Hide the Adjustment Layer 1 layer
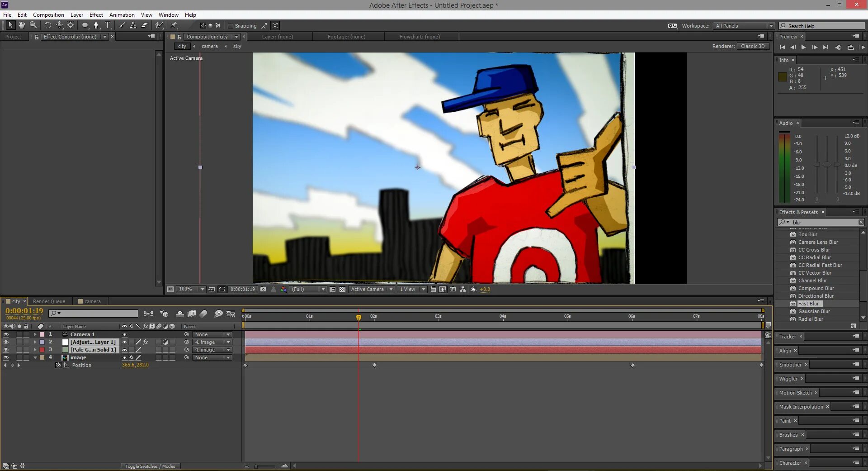This screenshot has height=471, width=868. [x=6, y=342]
